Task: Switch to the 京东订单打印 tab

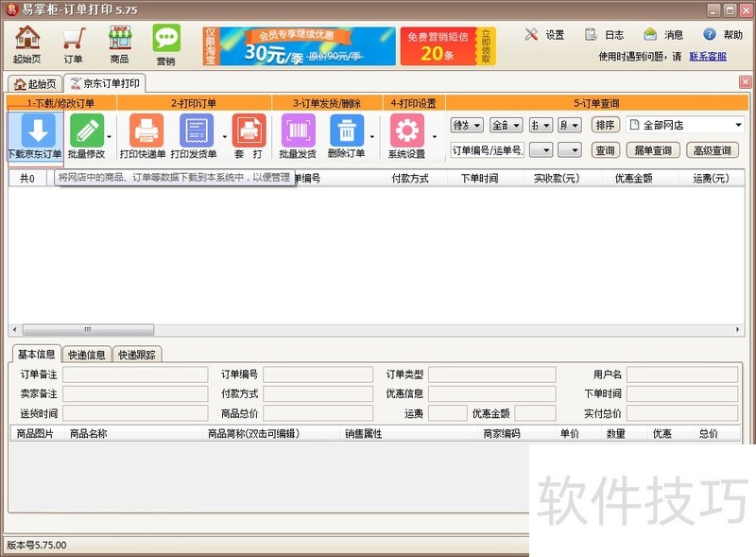Action: click(x=104, y=82)
